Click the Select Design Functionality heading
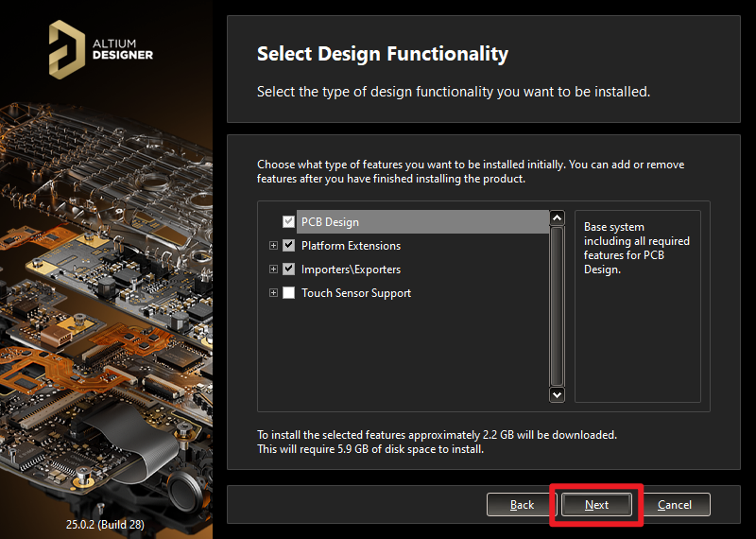Image resolution: width=756 pixels, height=539 pixels. (x=383, y=54)
